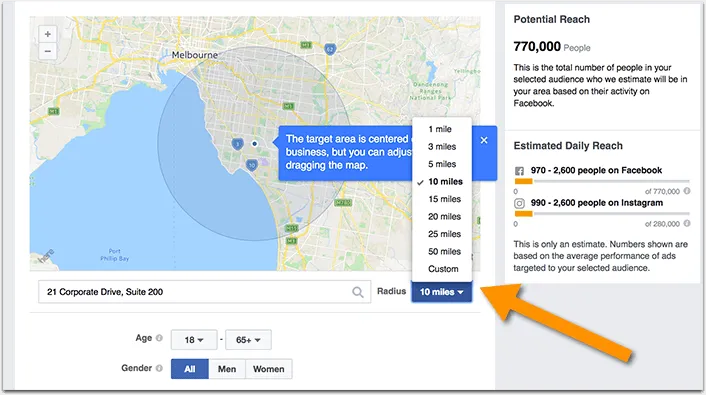
Task: Click 'Port Phillip Bay' map label
Action: [114, 255]
